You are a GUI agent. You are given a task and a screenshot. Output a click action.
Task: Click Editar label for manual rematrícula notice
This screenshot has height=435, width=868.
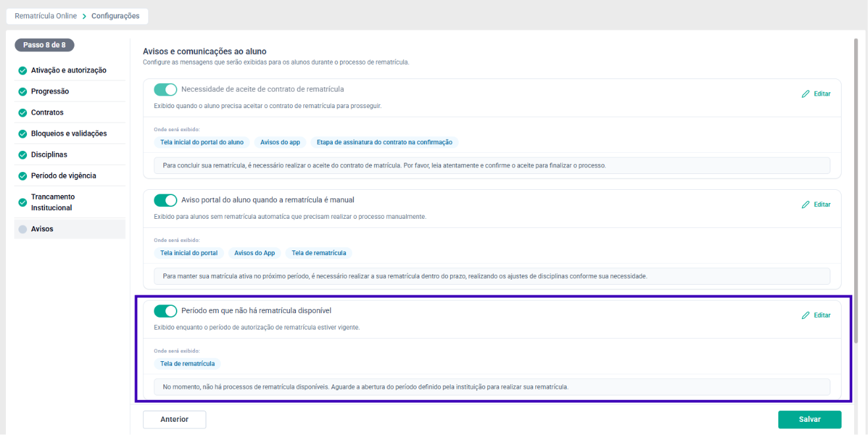click(822, 204)
